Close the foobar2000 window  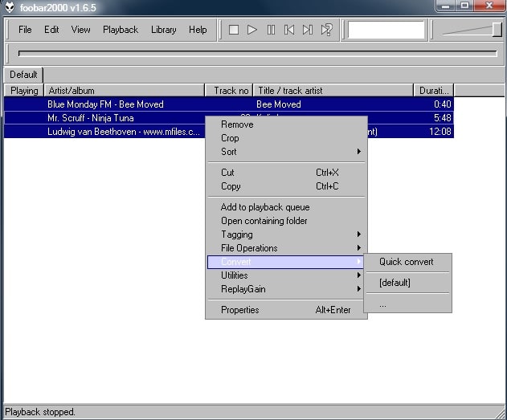click(x=489, y=6)
